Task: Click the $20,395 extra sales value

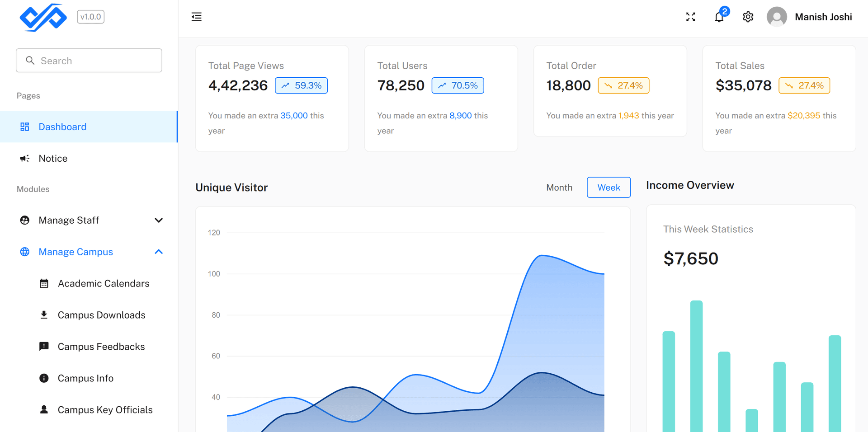Action: click(x=804, y=116)
